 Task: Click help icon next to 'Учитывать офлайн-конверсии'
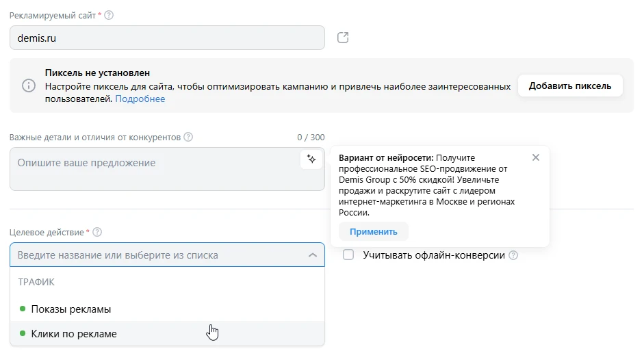(513, 255)
